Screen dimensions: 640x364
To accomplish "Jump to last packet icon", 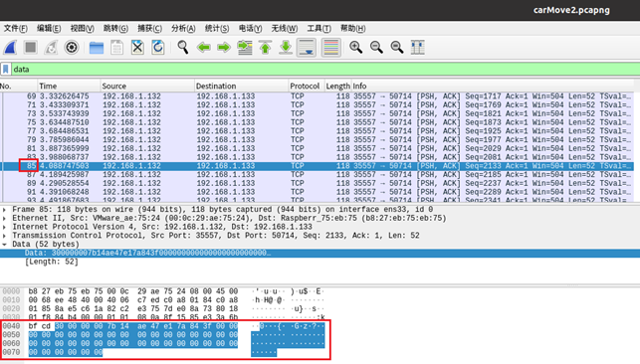I will (x=286, y=48).
